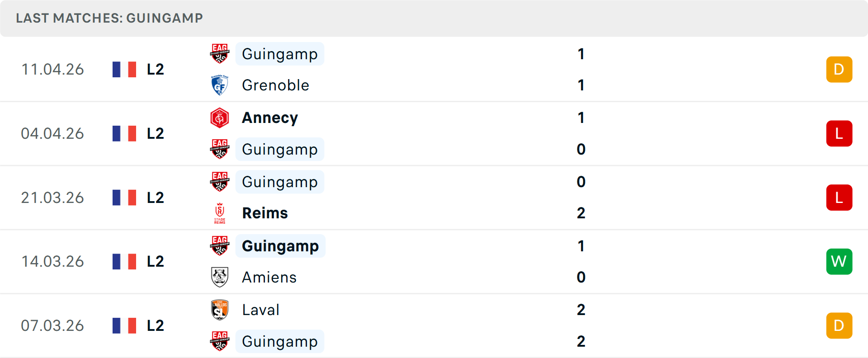Select the Amiens club crest

[x=220, y=277]
